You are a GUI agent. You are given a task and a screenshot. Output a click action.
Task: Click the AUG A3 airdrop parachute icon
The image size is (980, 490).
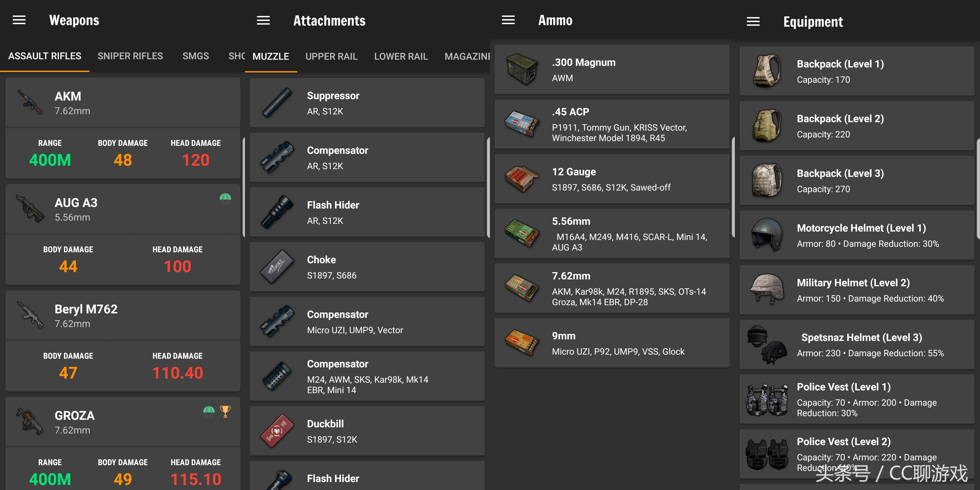tap(225, 198)
